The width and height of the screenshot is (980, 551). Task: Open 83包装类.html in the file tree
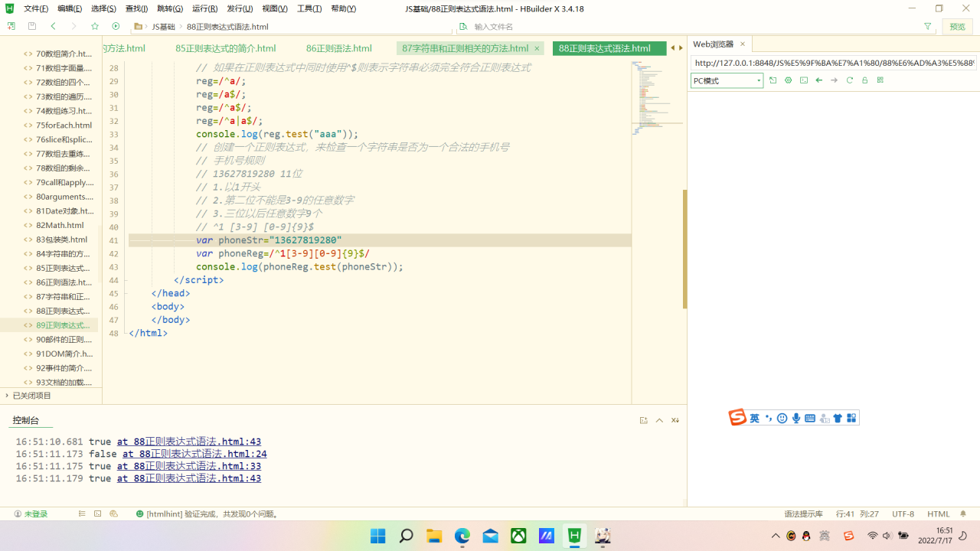[61, 240]
